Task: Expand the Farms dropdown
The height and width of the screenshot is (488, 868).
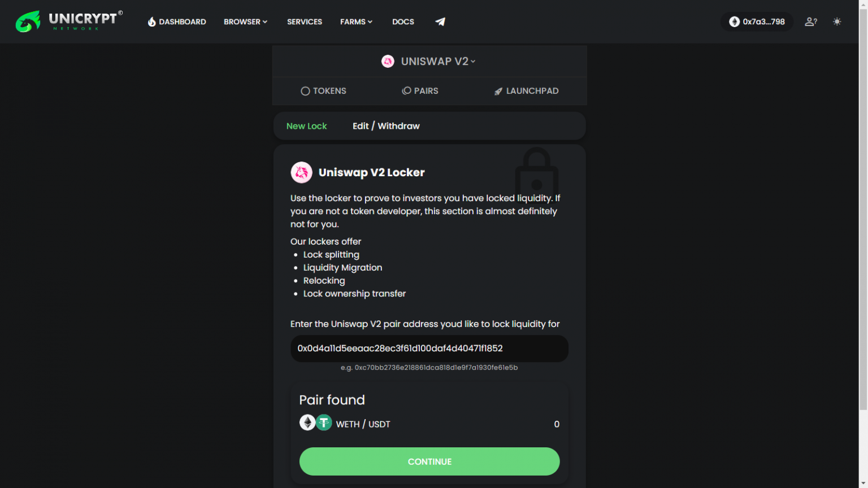Action: click(356, 21)
